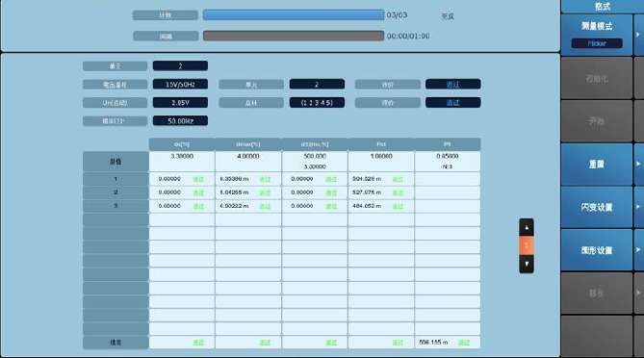644x358 pixels.
Task: Click the Pst value 527.075 m
Action: pos(367,192)
